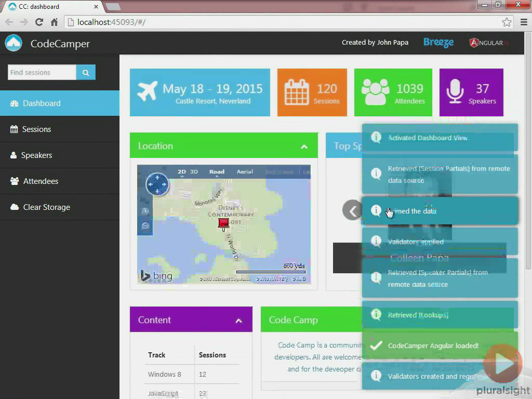Open the Chrome hamburger menu
532x399 pixels.
(x=524, y=22)
